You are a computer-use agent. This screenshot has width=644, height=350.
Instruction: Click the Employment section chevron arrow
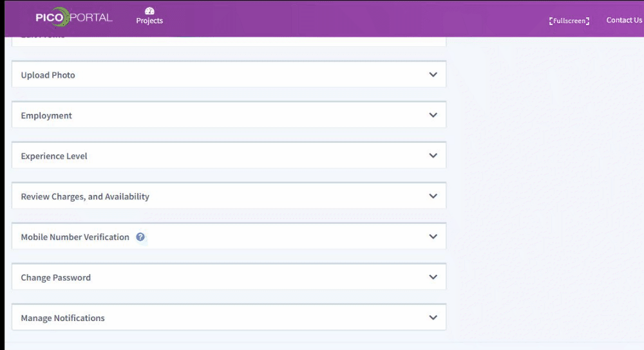coord(433,115)
